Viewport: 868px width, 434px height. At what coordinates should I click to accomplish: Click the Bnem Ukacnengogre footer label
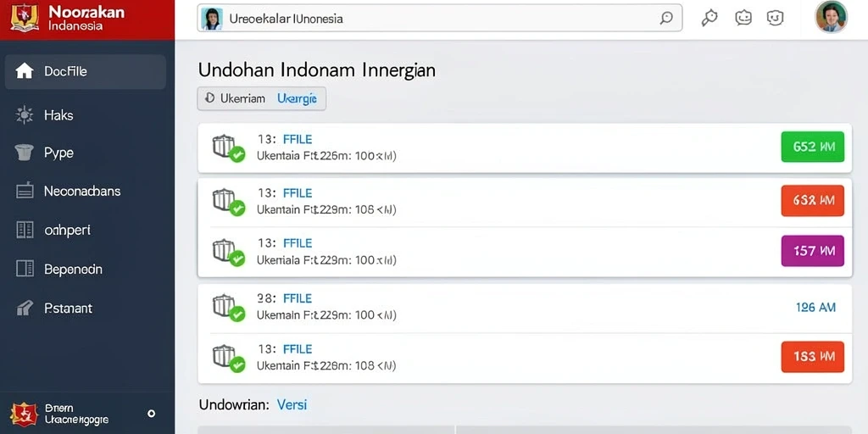pos(76,414)
